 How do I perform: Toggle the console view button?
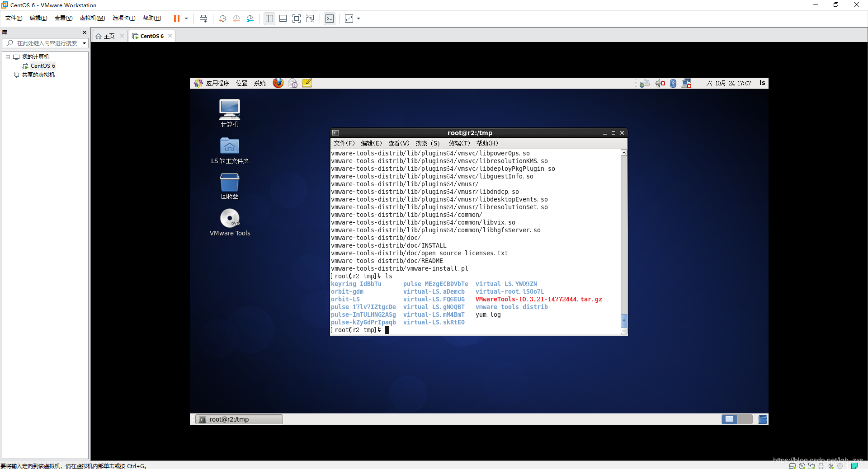[x=330, y=19]
